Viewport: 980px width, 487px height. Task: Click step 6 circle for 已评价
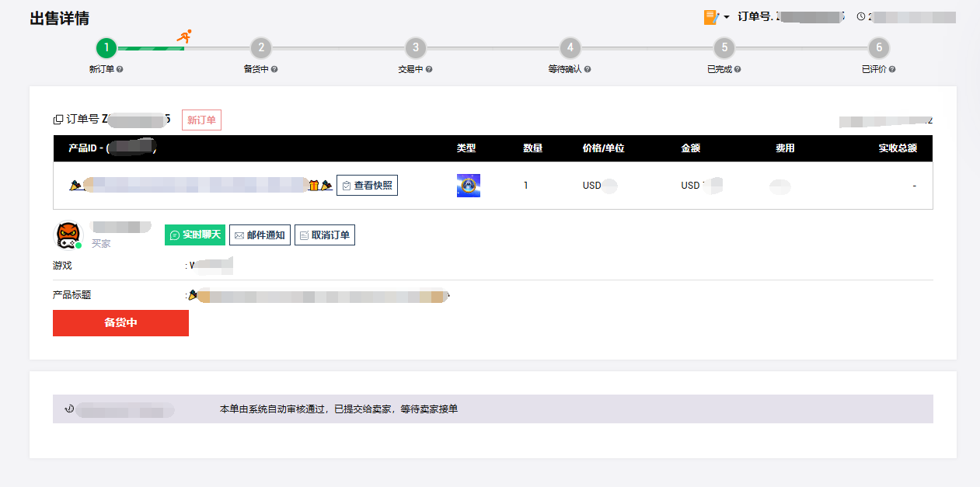pos(879,48)
